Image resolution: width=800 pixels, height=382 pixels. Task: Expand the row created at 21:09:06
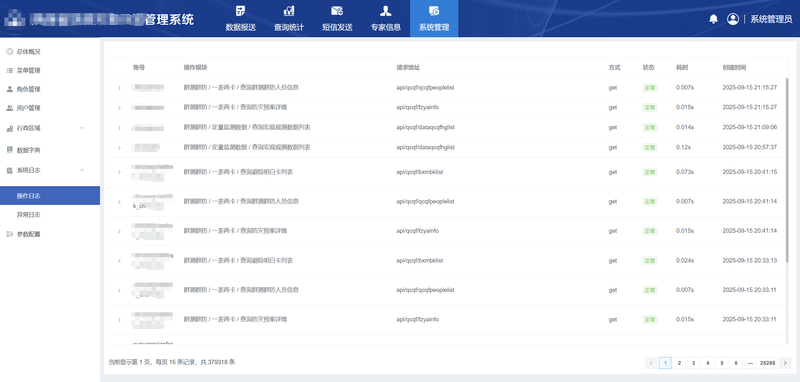point(119,128)
